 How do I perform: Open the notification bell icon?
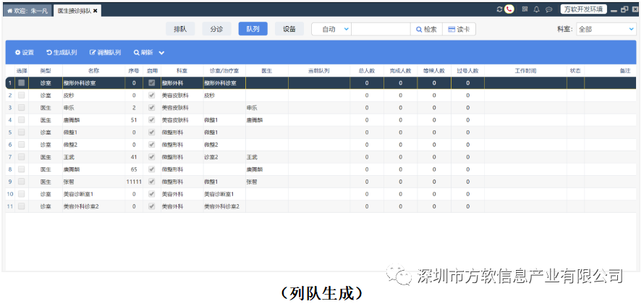tap(536, 9)
